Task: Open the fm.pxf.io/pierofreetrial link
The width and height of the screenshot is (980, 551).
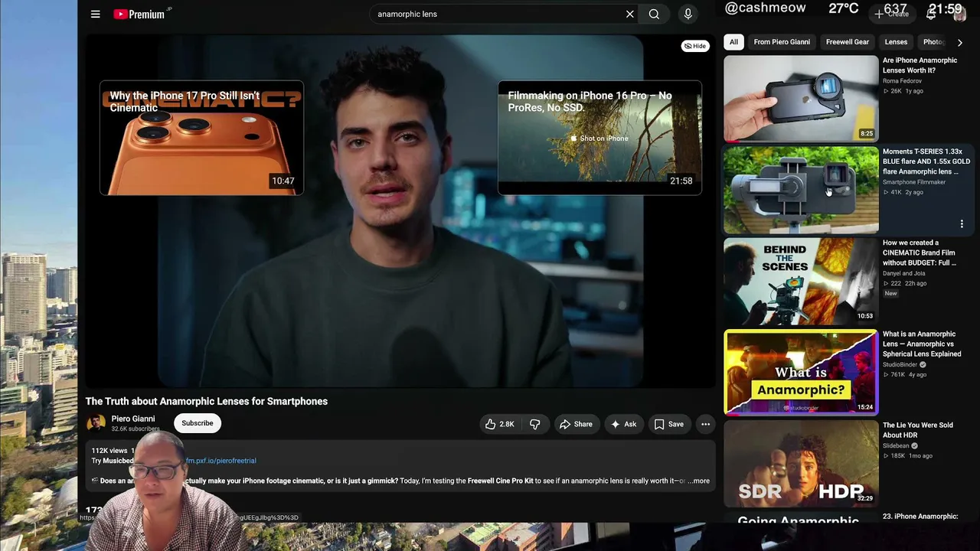Action: pyautogui.click(x=221, y=461)
